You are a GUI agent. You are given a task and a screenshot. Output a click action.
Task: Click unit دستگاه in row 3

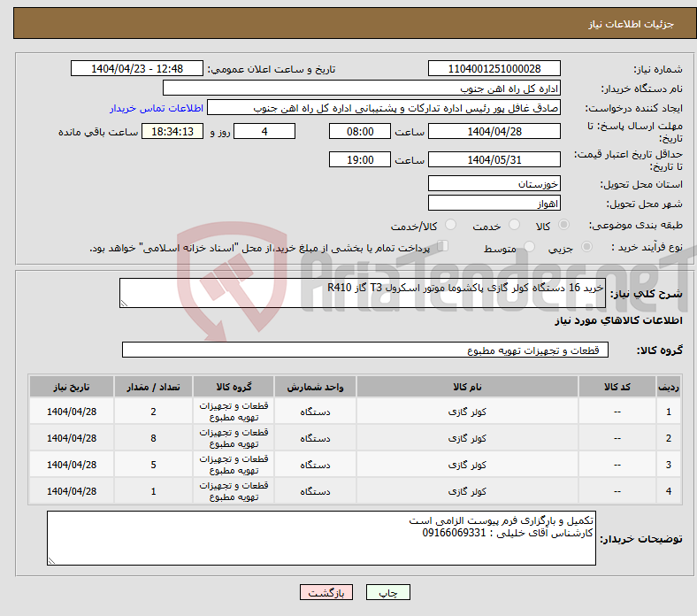(315, 465)
